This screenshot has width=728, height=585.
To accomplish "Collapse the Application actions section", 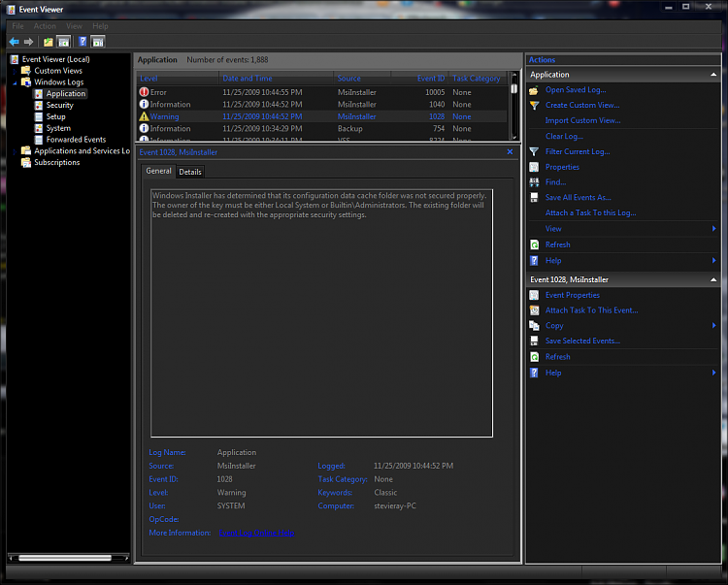I will point(713,75).
